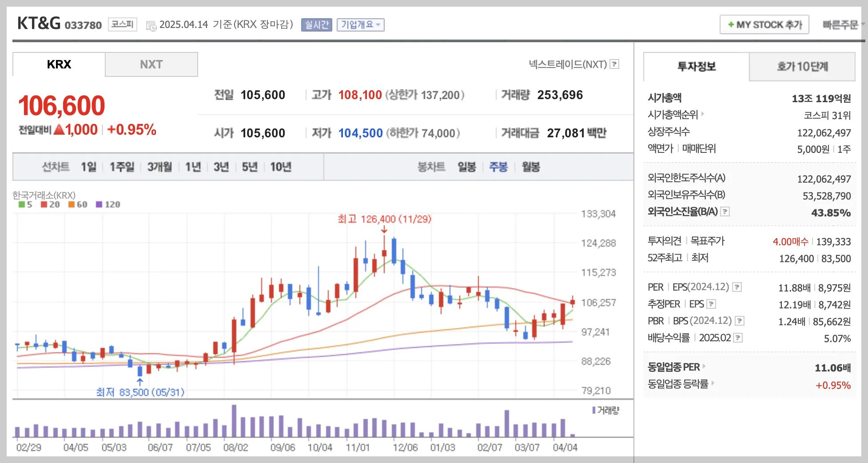Open 시가총액순위 link arrow
The width and height of the screenshot is (868, 463).
point(703,114)
